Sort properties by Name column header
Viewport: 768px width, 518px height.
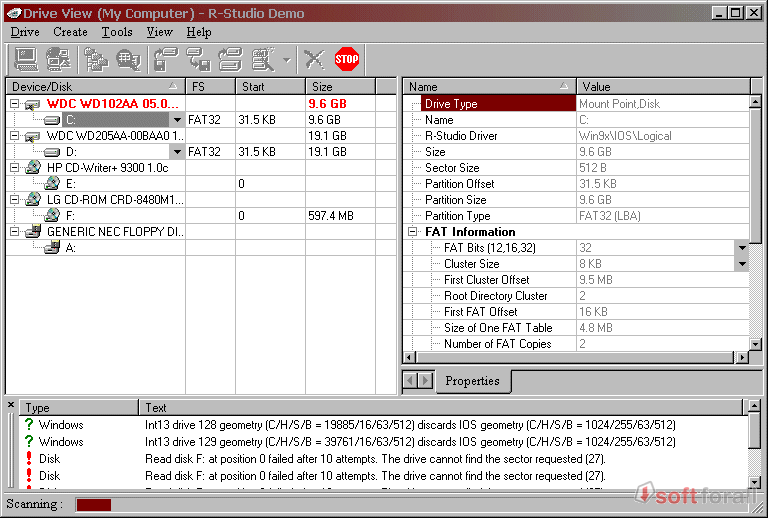tap(489, 87)
